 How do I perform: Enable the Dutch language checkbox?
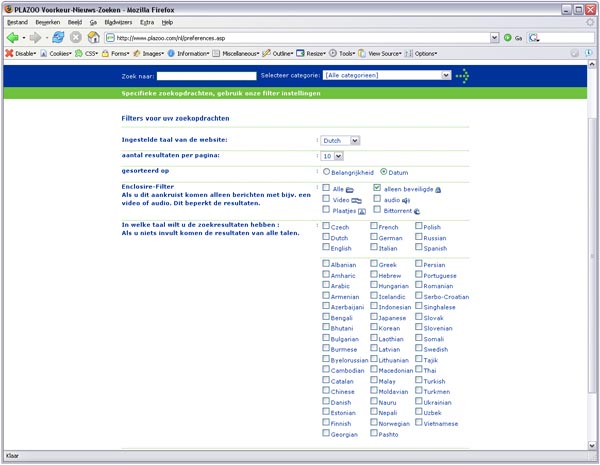tap(327, 238)
